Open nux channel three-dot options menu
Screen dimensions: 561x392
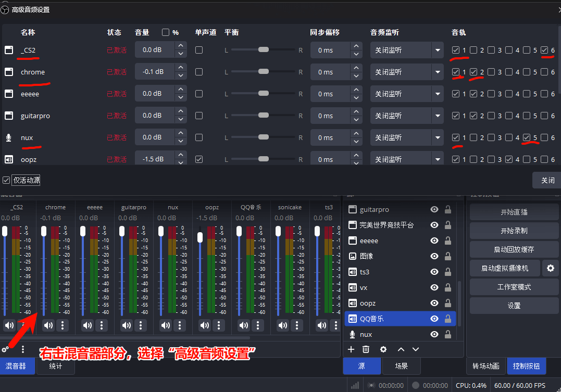[180, 325]
